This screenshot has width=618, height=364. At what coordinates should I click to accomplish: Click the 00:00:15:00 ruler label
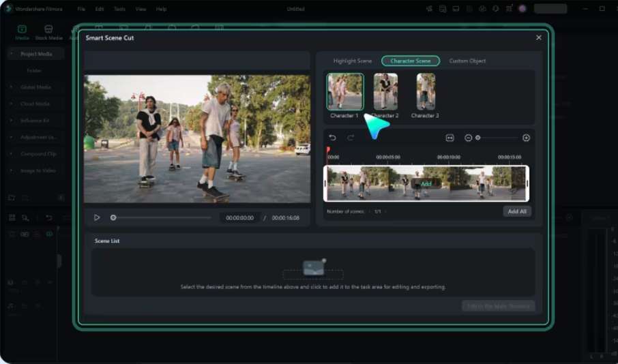click(x=510, y=157)
